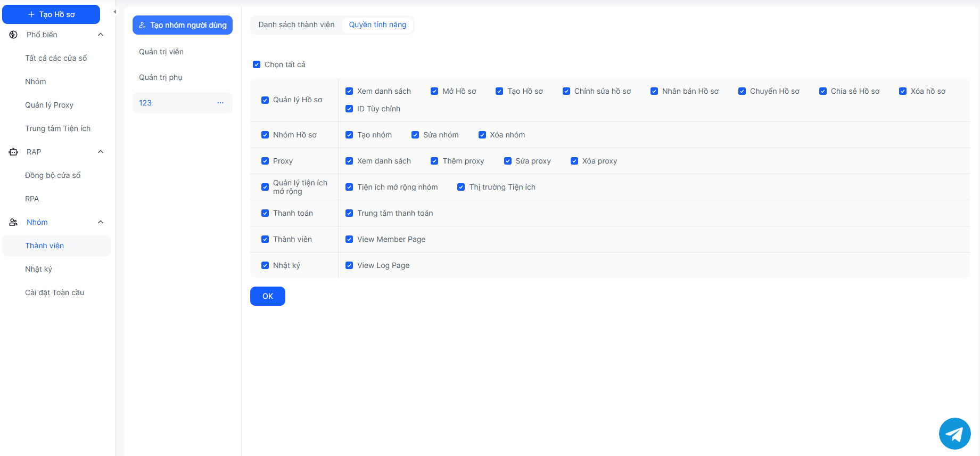Open the three-dot menu for group 123
This screenshot has height=456, width=980.
click(220, 103)
